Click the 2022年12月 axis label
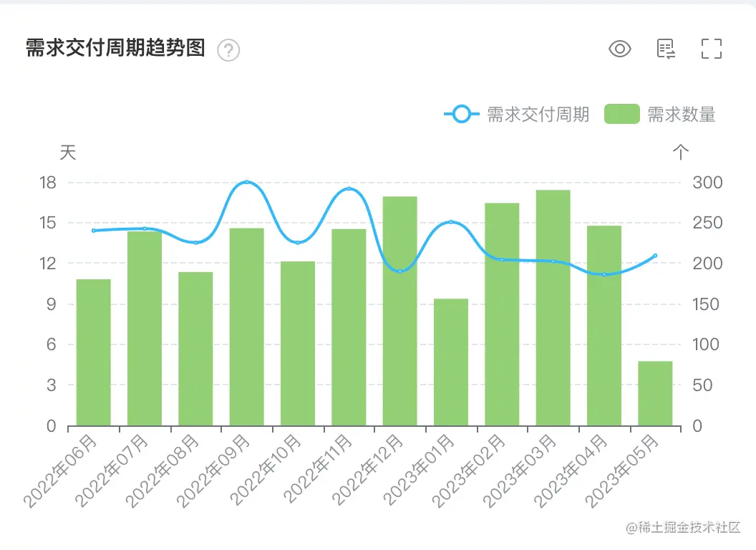 (367, 470)
